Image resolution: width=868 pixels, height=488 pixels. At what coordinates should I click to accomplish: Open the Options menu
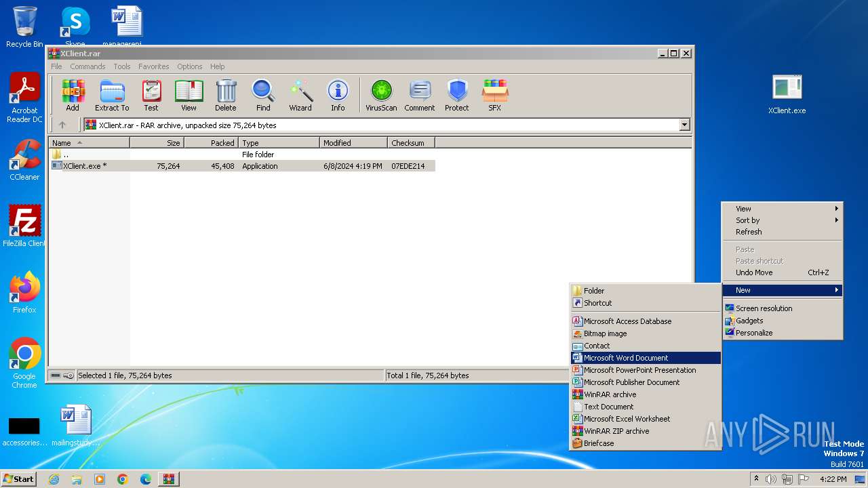(x=190, y=66)
